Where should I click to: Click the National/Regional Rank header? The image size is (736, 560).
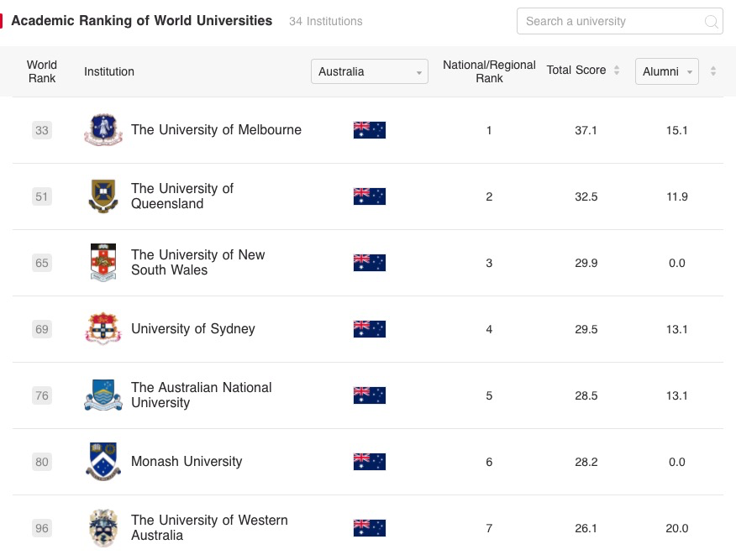coord(489,71)
